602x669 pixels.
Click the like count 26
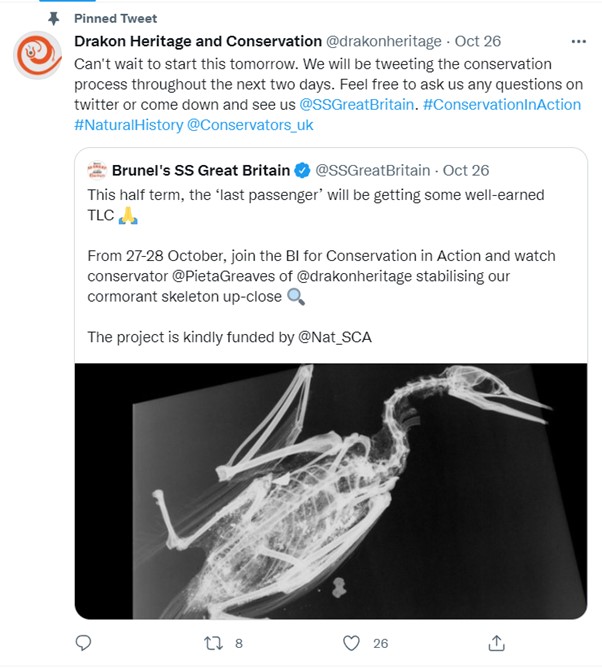coord(380,643)
